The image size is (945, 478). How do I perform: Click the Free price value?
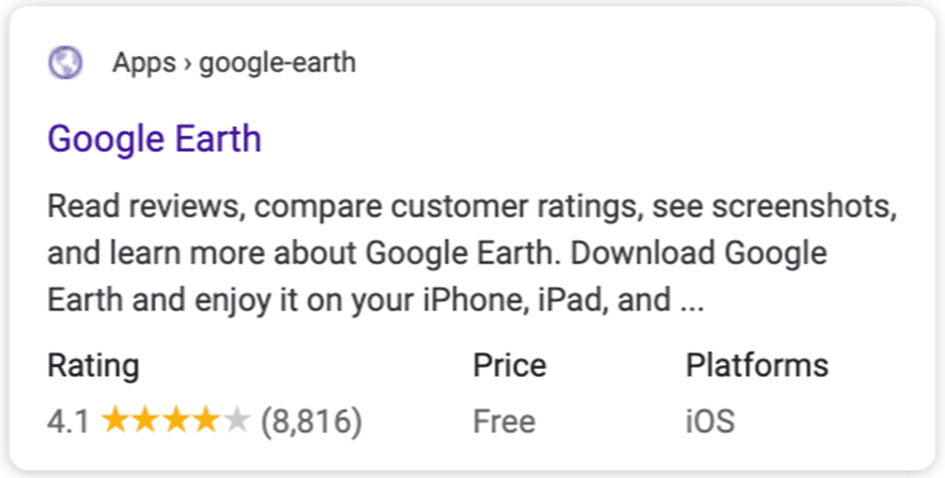tap(504, 421)
